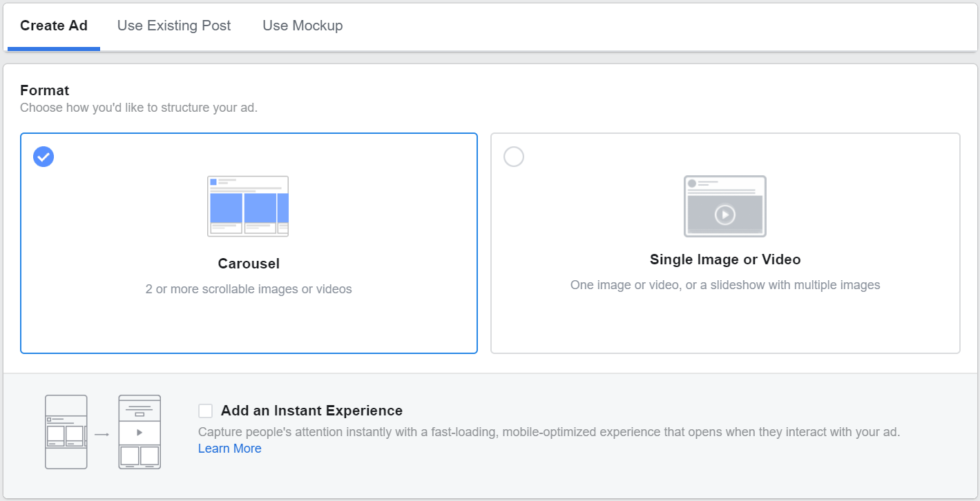This screenshot has width=980, height=501.
Task: Click the selected Carousel checkmark radio
Action: (x=44, y=157)
